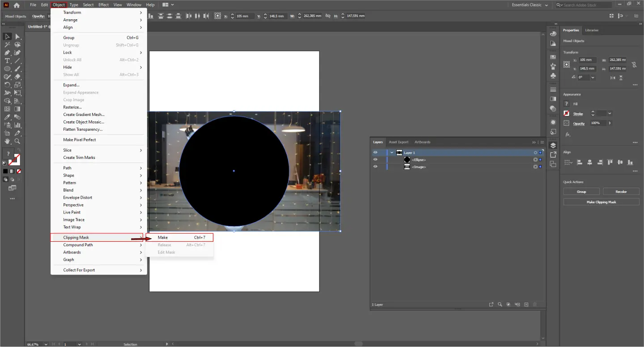Select the Eraser tool
The width and height of the screenshot is (644, 347).
click(x=17, y=77)
